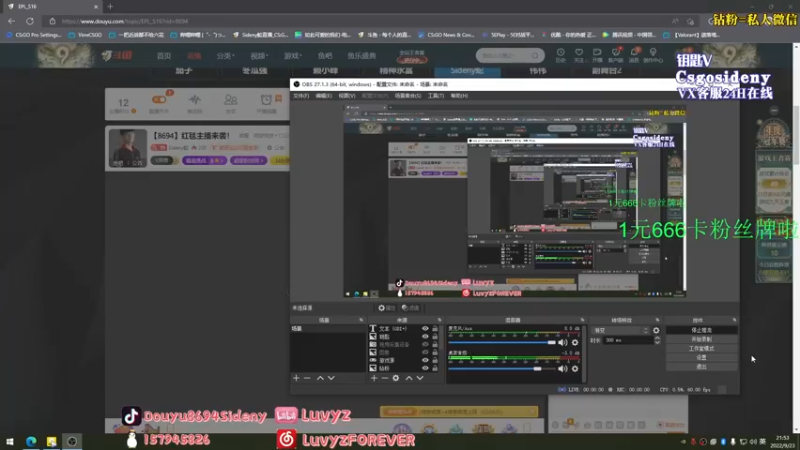This screenshot has width=800, height=450.
Task: Click 退出 exit button in OBS
Action: pos(702,367)
